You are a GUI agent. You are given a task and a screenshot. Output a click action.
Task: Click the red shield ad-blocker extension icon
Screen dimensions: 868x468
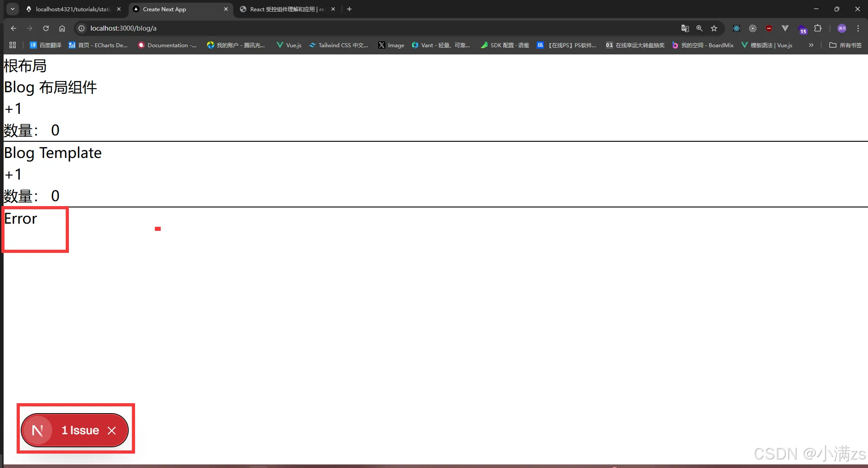[x=769, y=28]
